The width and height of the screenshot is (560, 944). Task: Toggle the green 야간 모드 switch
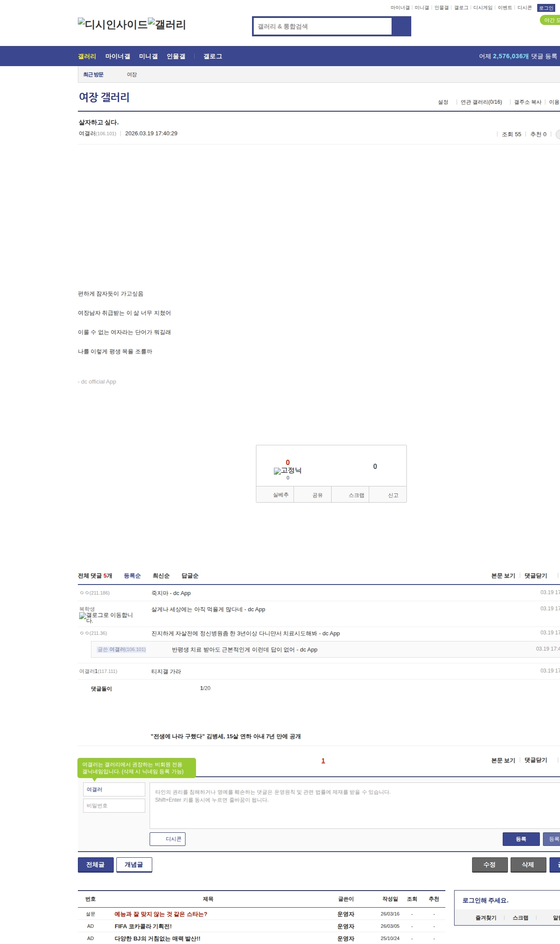550,20
